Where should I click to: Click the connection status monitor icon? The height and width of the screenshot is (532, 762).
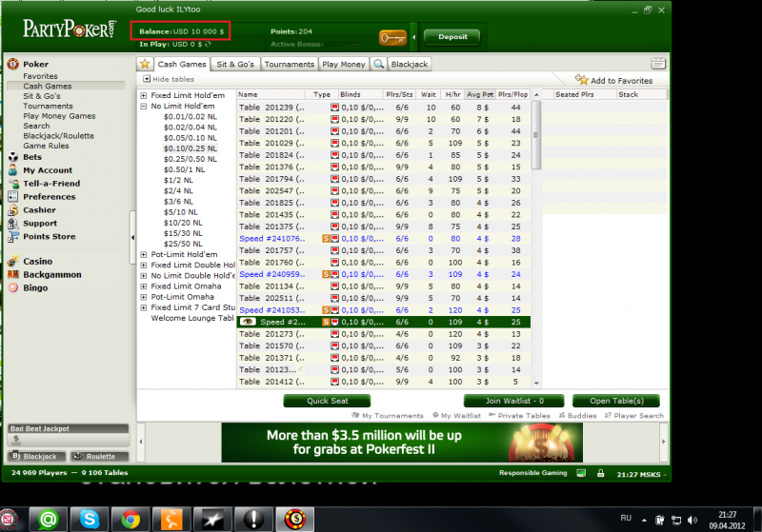point(581,473)
